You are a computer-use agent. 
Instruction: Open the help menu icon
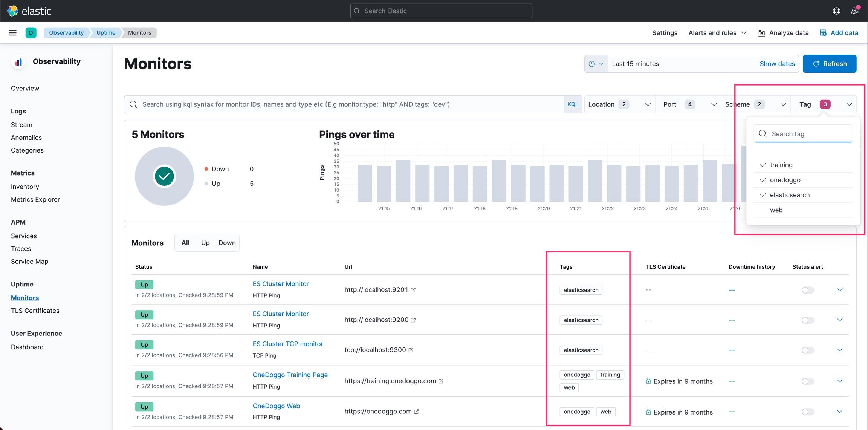point(836,11)
